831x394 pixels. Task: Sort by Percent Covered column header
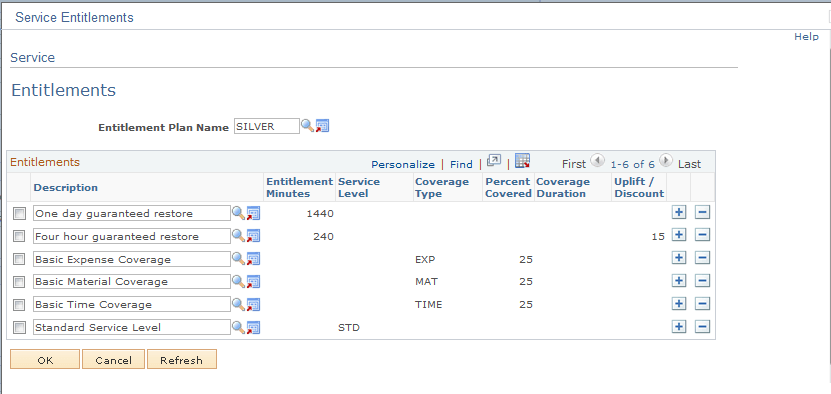pyautogui.click(x=508, y=187)
